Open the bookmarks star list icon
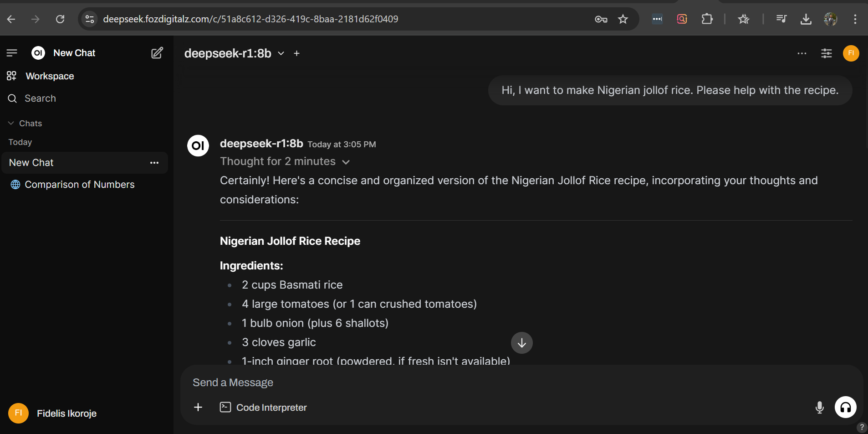The height and width of the screenshot is (434, 868). point(743,19)
